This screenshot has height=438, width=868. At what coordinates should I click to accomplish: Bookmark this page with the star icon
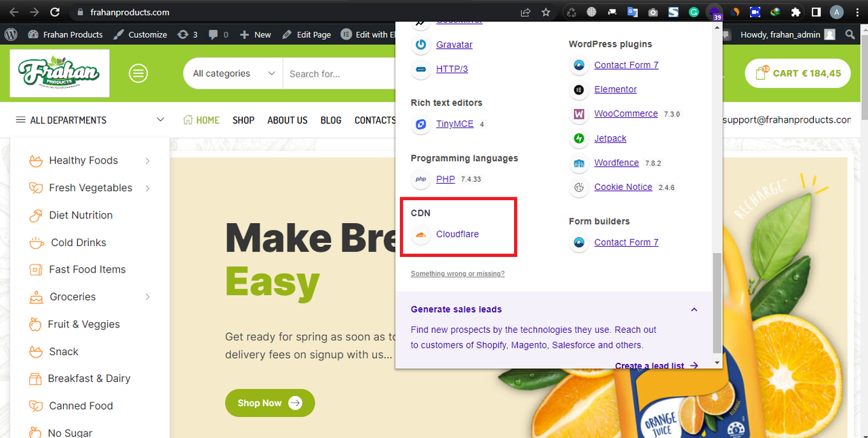click(x=546, y=12)
